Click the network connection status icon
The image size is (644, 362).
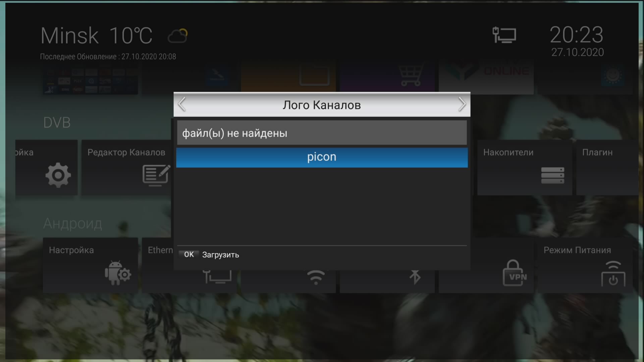click(504, 35)
